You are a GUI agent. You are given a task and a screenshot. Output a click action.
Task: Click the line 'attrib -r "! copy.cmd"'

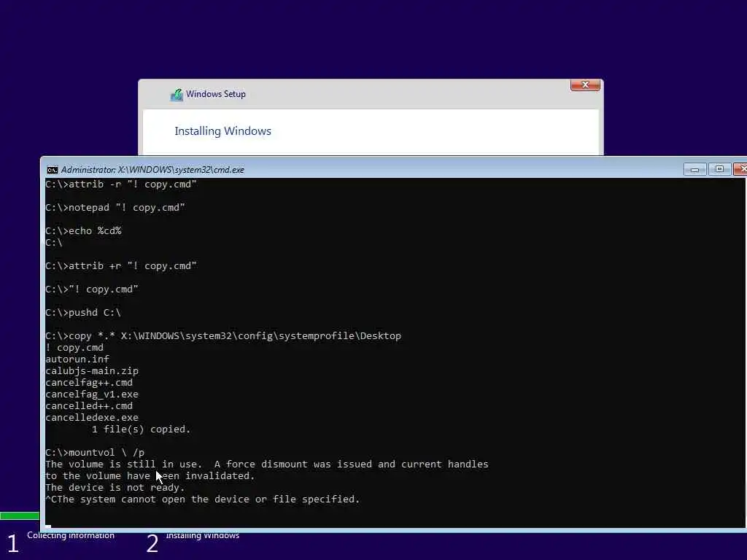click(121, 184)
